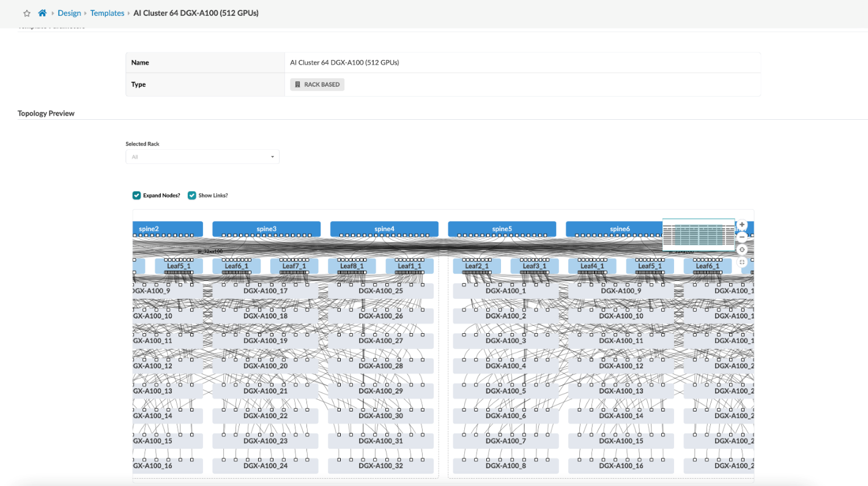This screenshot has width=868, height=486.
Task: Click the DGX-A100_18 server node
Action: click(265, 316)
